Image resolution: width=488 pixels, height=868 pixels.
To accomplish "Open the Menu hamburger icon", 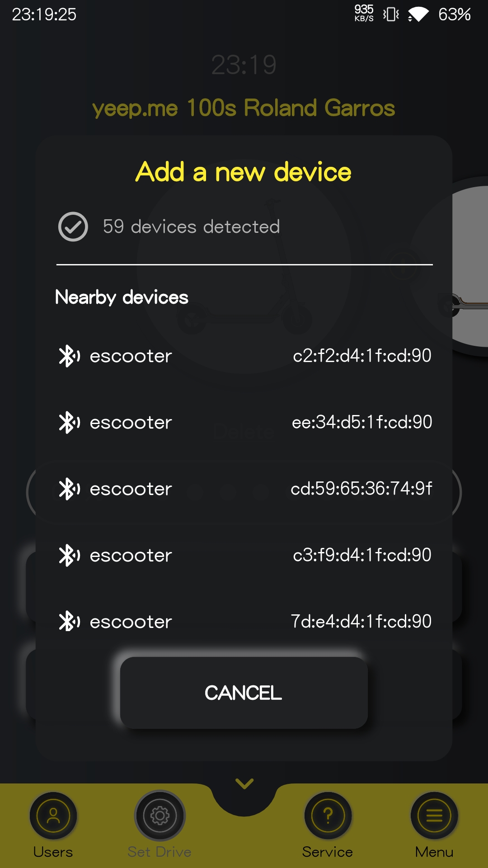I will [434, 816].
